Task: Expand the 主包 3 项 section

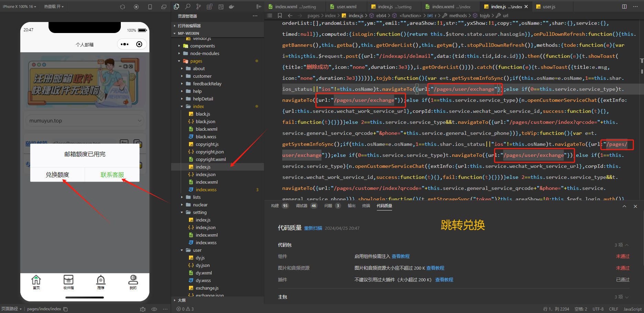Action: click(622, 297)
